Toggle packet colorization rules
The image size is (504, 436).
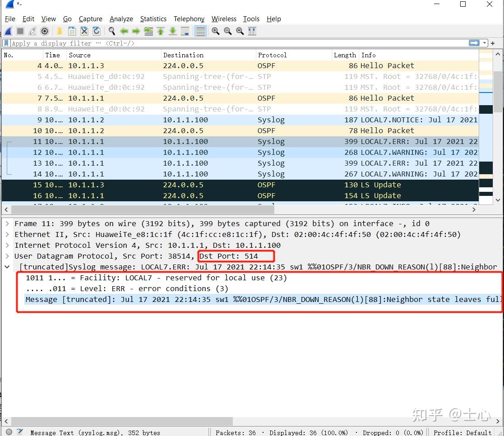coord(200,31)
